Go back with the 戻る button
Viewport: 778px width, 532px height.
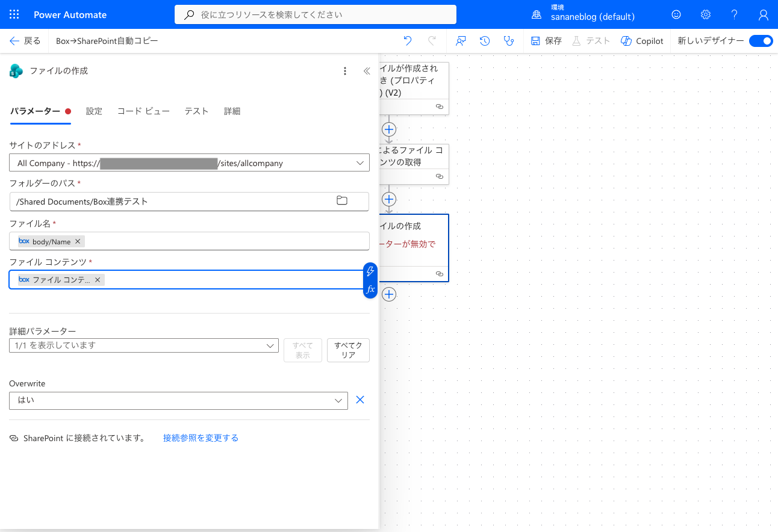tap(25, 41)
